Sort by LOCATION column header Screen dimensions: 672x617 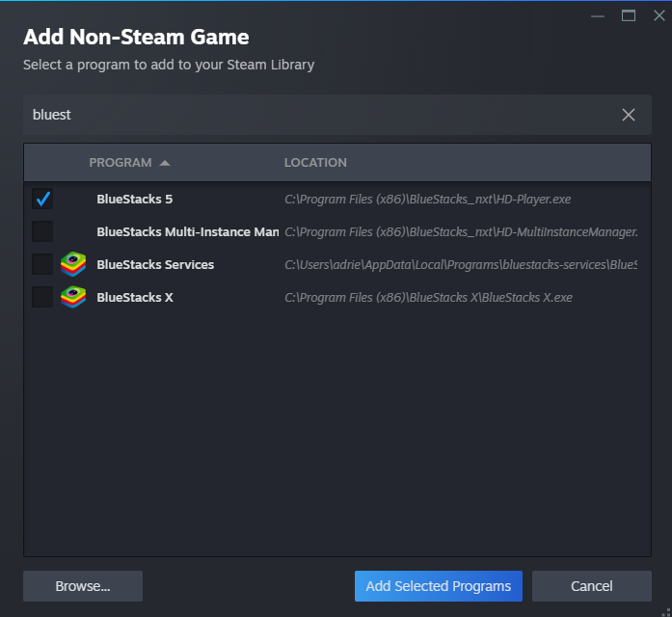(315, 163)
